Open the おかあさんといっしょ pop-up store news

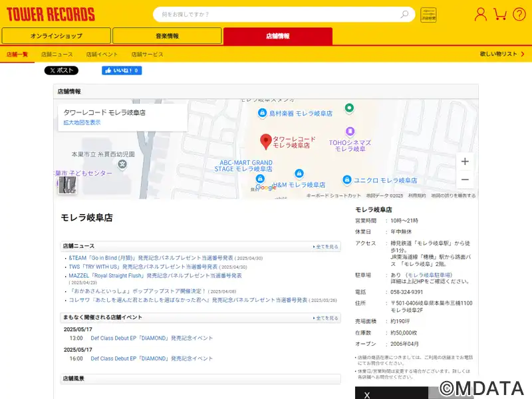138,291
